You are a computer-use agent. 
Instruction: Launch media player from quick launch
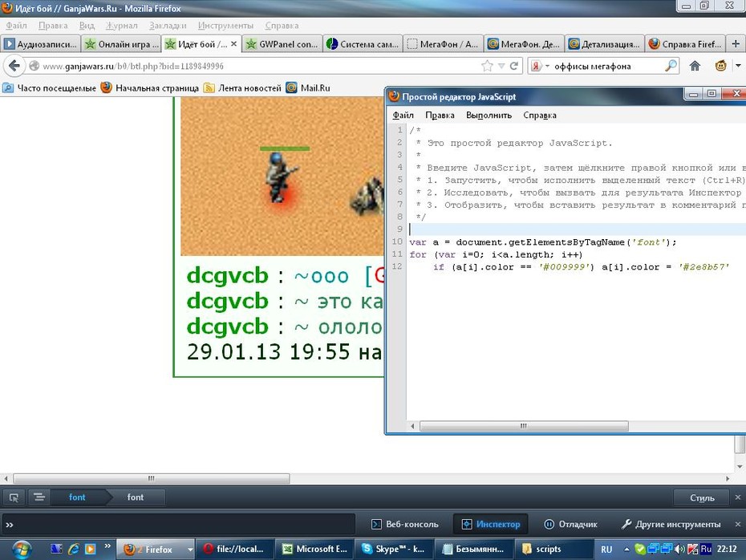point(90,549)
